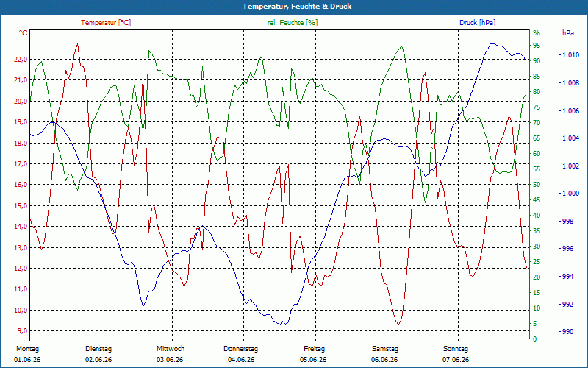The height and width of the screenshot is (368, 588).
Task: Select the Donnerstag 04.06.26 date label
Action: [x=241, y=354]
